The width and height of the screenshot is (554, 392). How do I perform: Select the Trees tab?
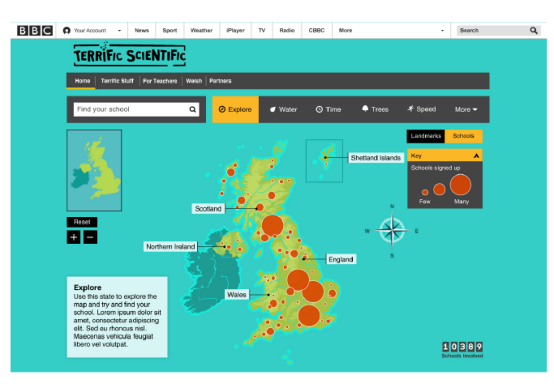coord(375,109)
